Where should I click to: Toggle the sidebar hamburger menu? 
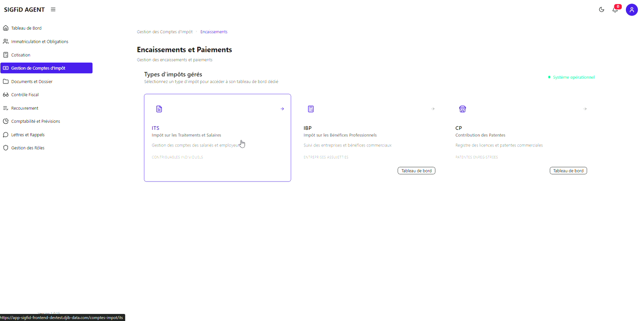53,10
